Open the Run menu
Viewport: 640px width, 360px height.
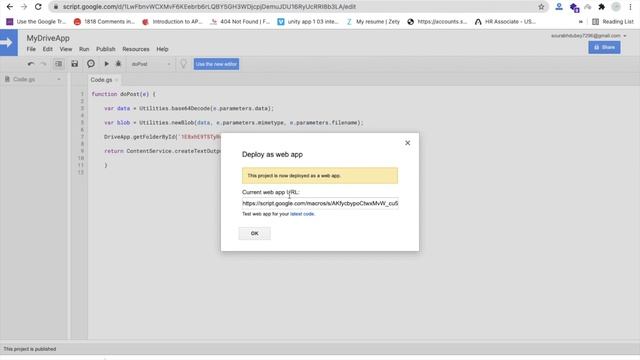click(84, 49)
